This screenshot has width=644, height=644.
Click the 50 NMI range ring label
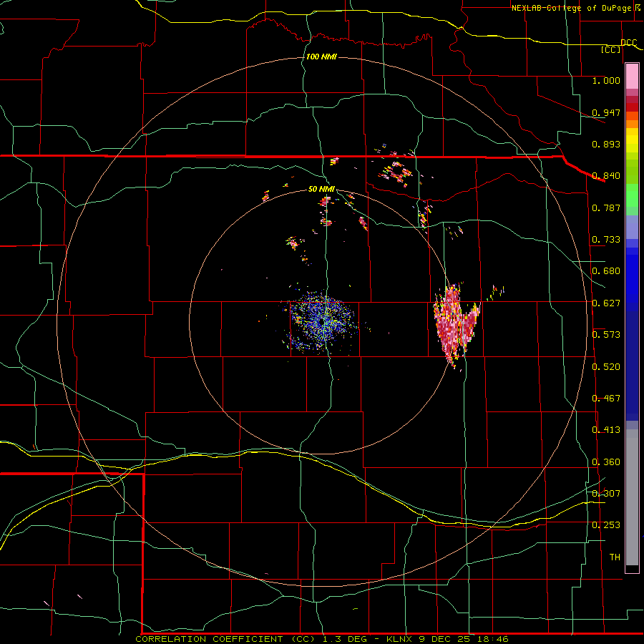pos(321,190)
